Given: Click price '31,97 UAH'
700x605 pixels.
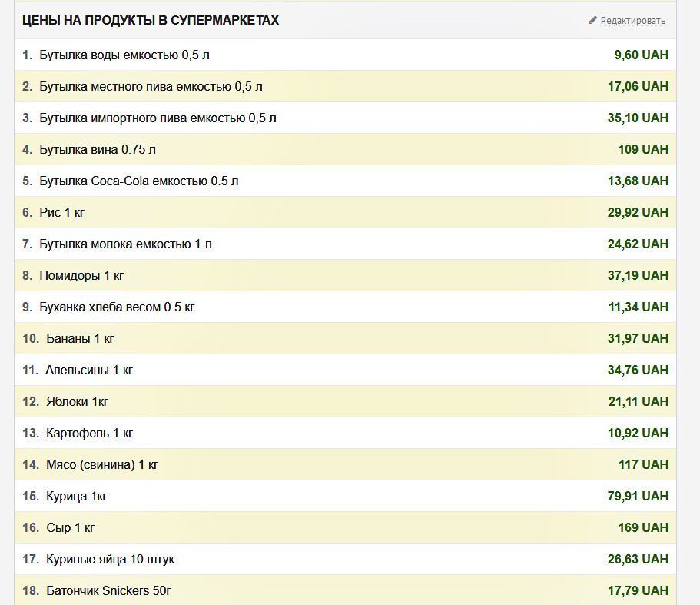Looking at the screenshot, I should click(x=638, y=338).
